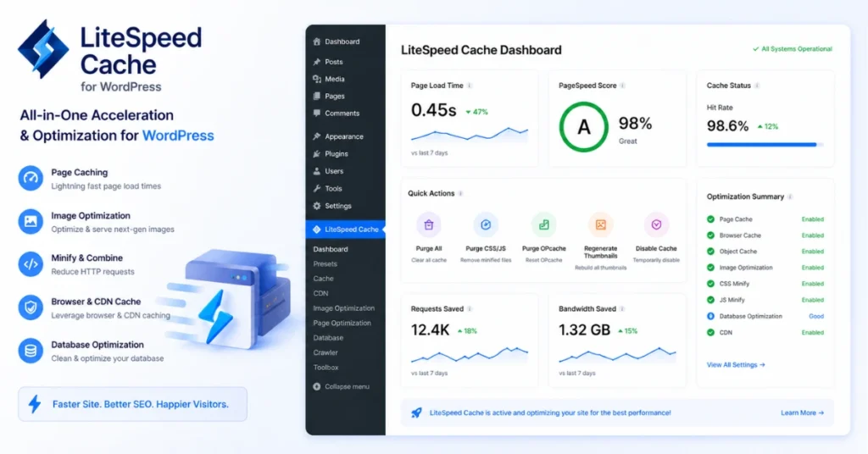Click the Purge All trash icon
This screenshot has width=868, height=454.
tap(428, 225)
